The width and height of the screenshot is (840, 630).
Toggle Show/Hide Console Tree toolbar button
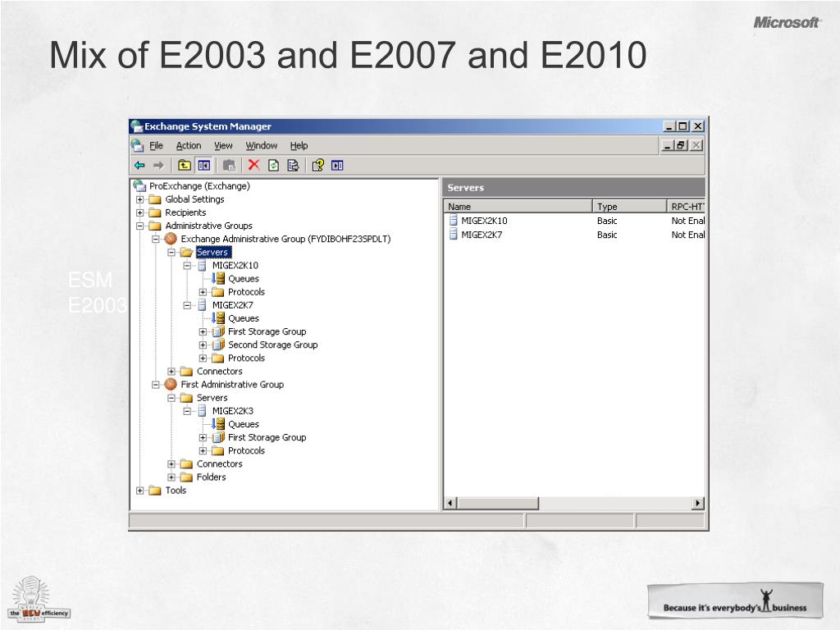coord(204,166)
